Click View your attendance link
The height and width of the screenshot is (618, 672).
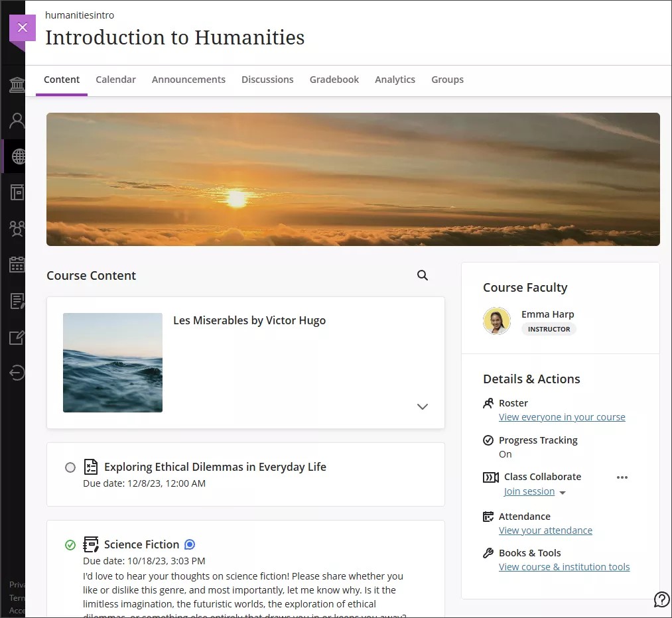(x=545, y=530)
